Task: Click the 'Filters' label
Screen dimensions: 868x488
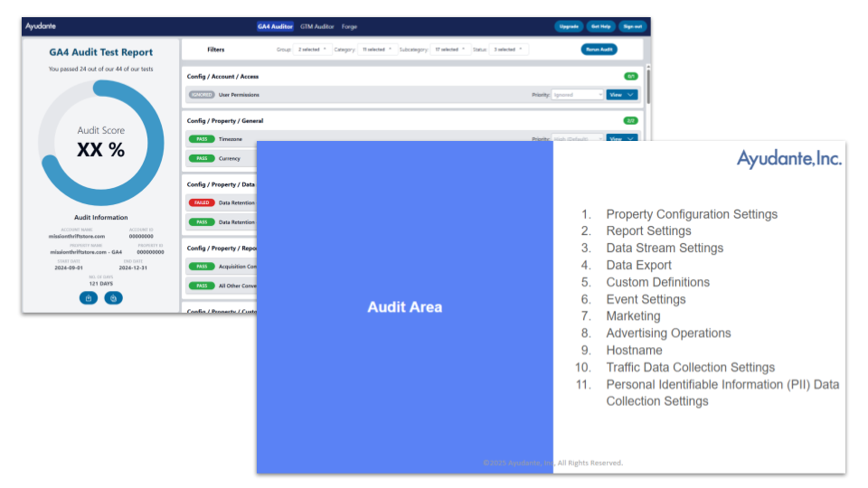Action: click(x=216, y=49)
